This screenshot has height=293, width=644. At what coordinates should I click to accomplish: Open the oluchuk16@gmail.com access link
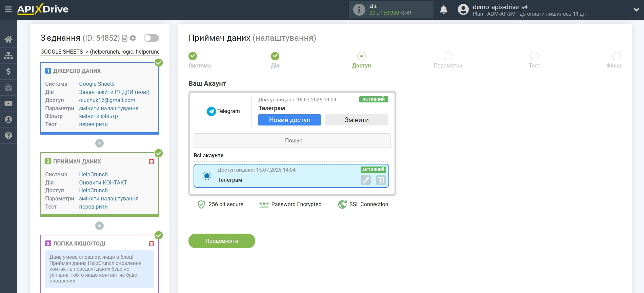tap(107, 100)
